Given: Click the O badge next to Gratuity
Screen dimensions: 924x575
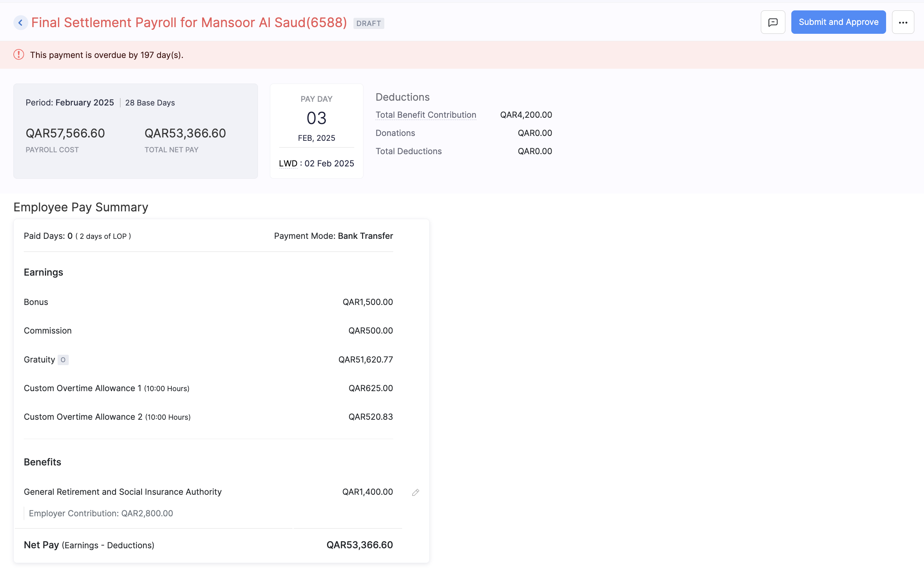Looking at the screenshot, I should (x=63, y=360).
